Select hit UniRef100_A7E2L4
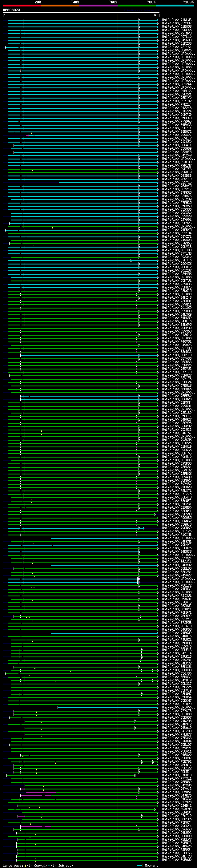Image resolution: width=197 pixels, height=868 pixels. 177,104
